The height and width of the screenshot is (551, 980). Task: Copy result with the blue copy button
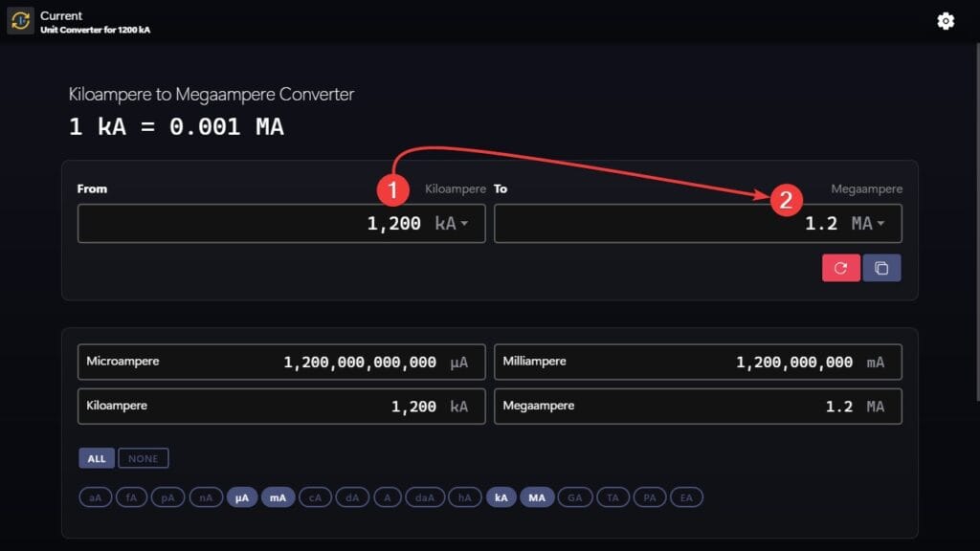(881, 268)
